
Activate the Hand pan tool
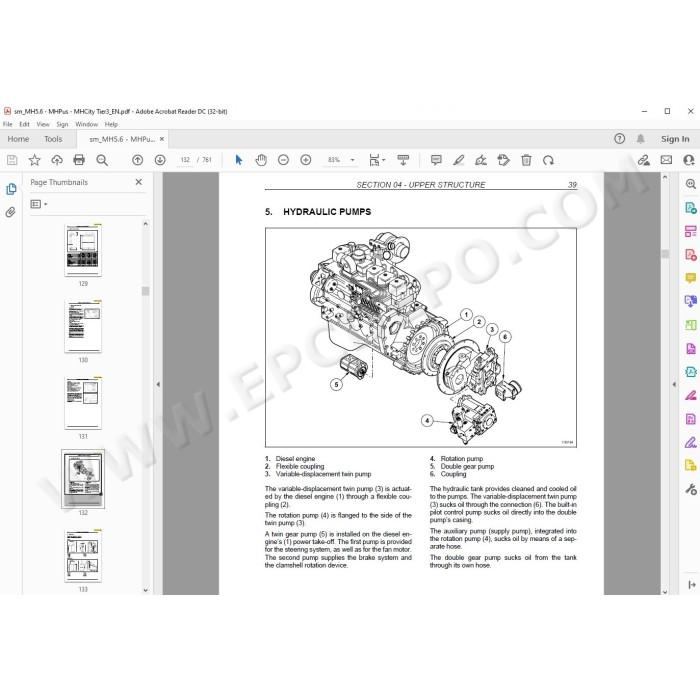(261, 160)
